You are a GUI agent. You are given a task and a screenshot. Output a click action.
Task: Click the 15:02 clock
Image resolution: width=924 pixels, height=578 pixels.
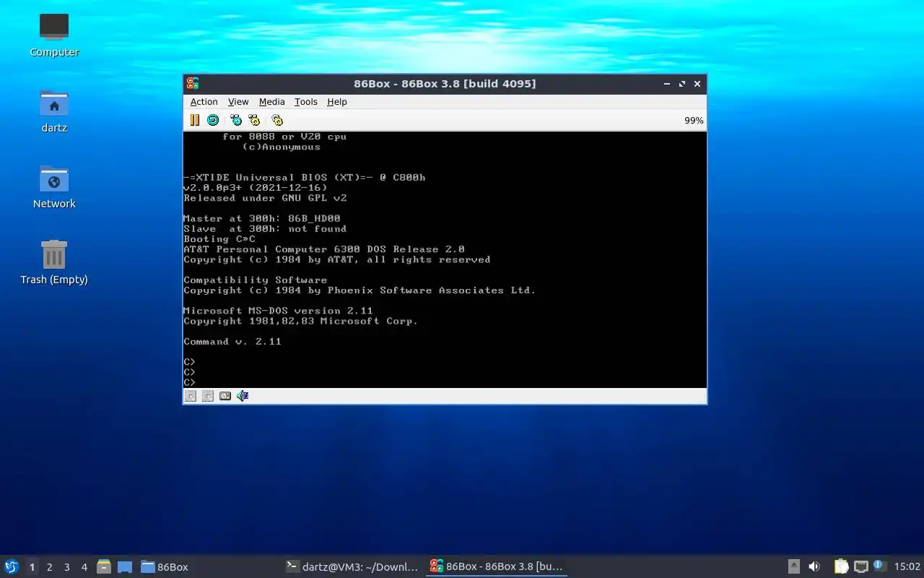[907, 567]
